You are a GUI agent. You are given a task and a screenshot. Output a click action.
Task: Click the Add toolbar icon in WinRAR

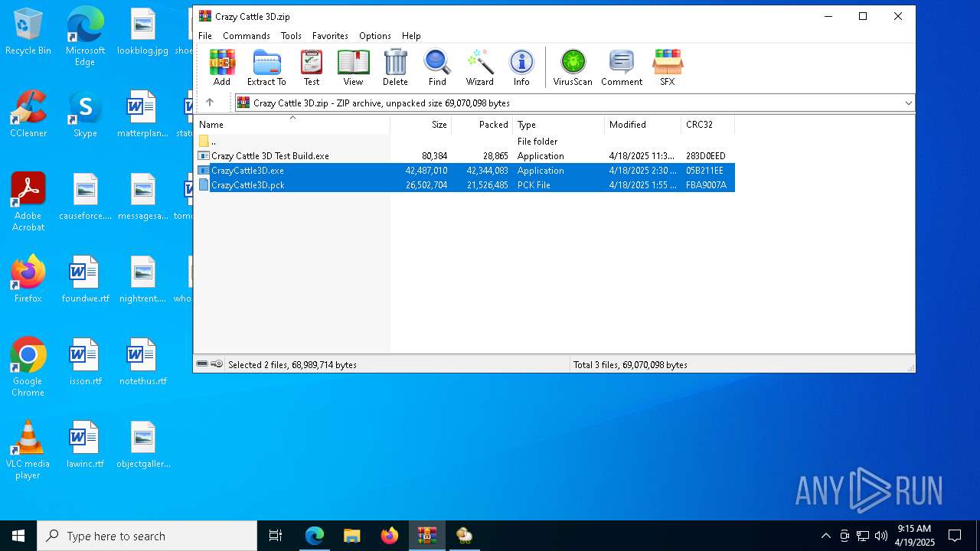pyautogui.click(x=222, y=67)
